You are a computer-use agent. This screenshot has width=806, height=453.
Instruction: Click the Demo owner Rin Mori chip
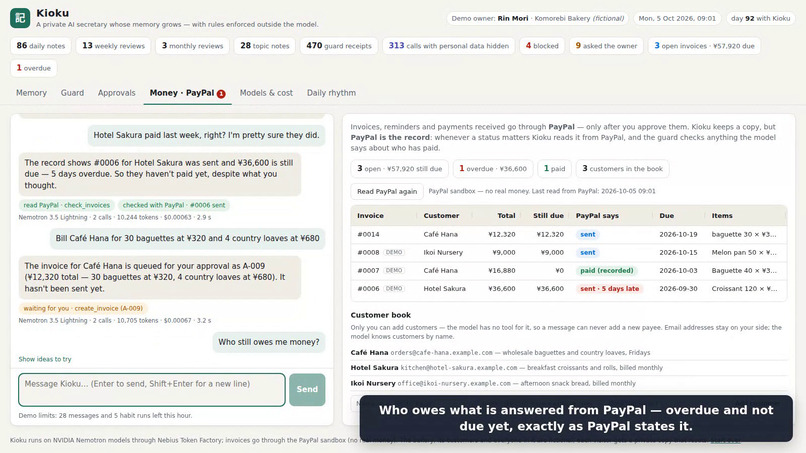tap(537, 18)
